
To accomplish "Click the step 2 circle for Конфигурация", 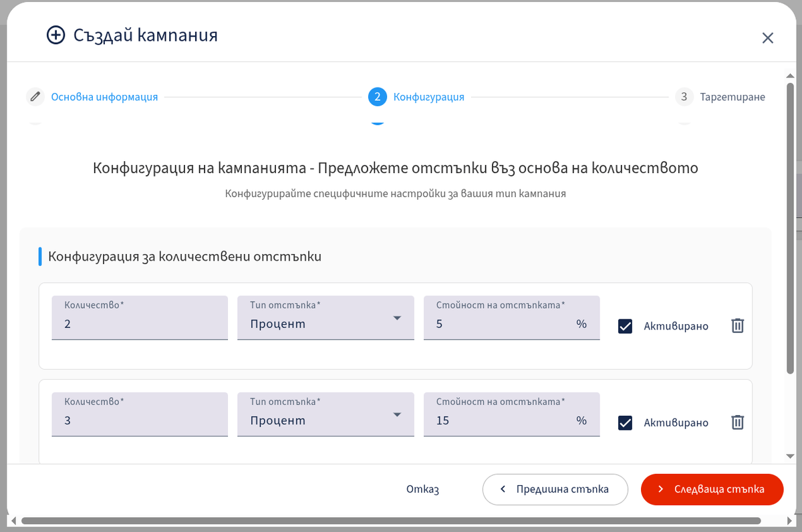I will [x=378, y=97].
